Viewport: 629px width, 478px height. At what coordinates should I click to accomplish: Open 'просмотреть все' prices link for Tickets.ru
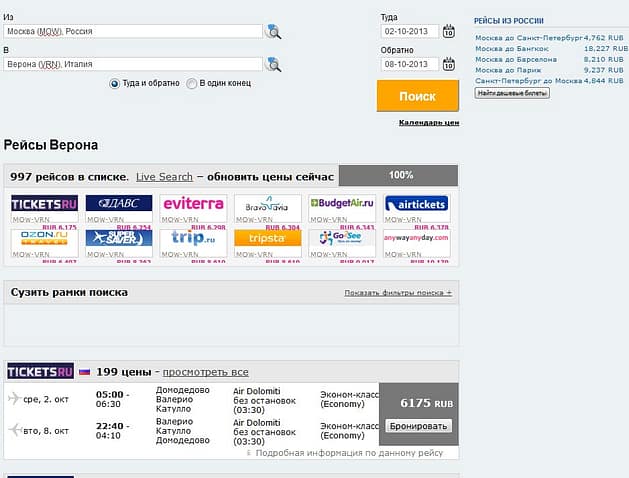tap(205, 372)
